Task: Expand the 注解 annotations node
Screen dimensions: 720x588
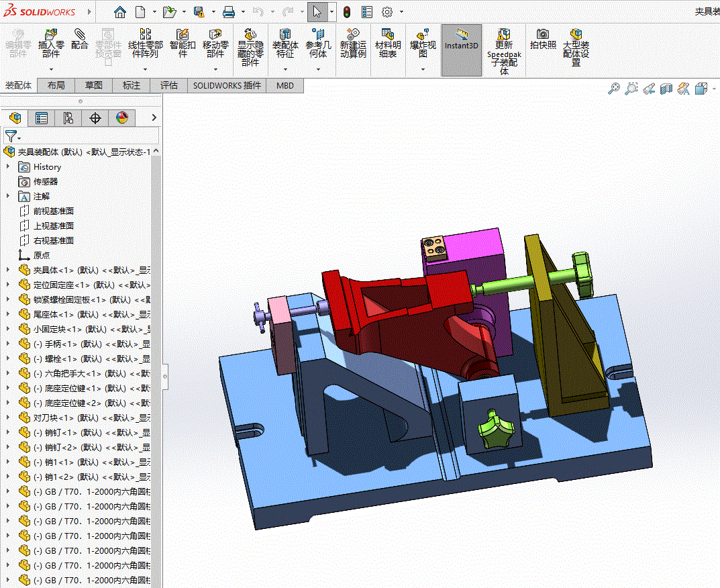Action: pos(8,196)
